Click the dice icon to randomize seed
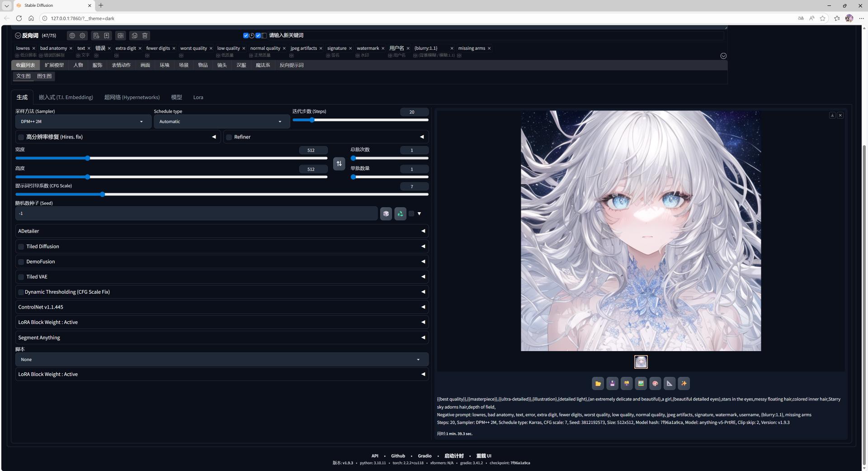The image size is (868, 471). [386, 214]
